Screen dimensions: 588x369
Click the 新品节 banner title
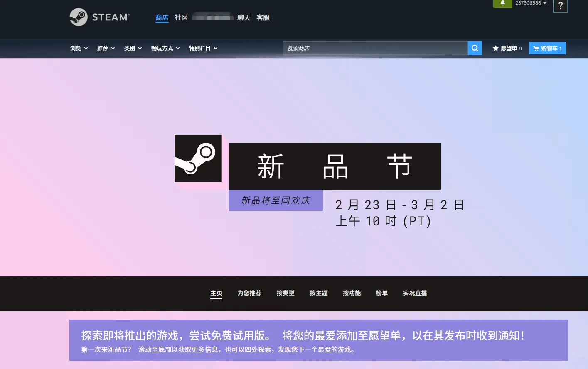coord(335,166)
